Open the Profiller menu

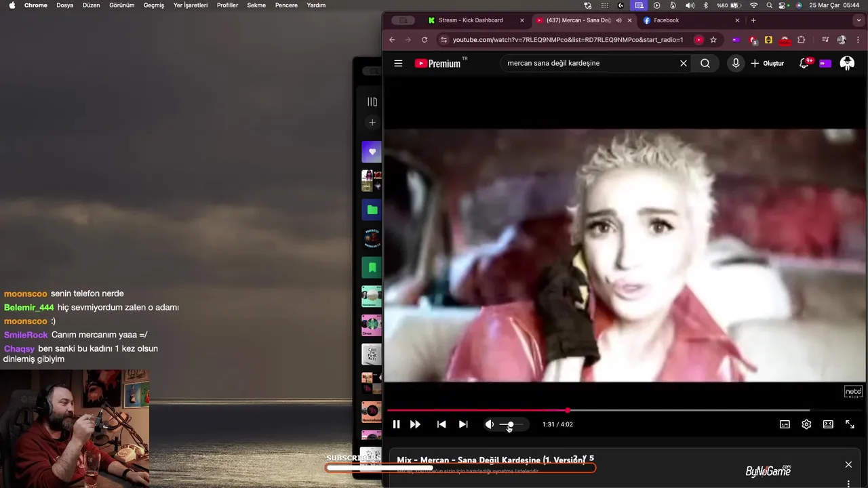coord(228,5)
